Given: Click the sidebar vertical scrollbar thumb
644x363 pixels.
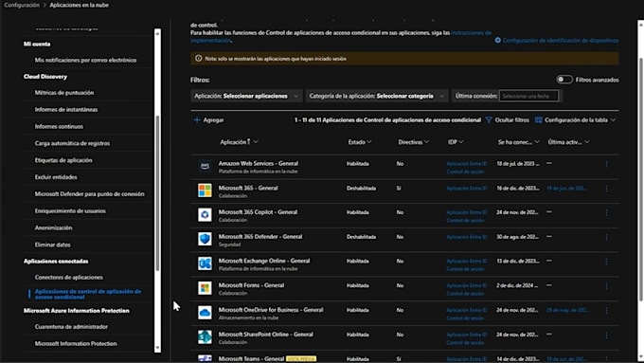Looking at the screenshot, I should (x=157, y=193).
